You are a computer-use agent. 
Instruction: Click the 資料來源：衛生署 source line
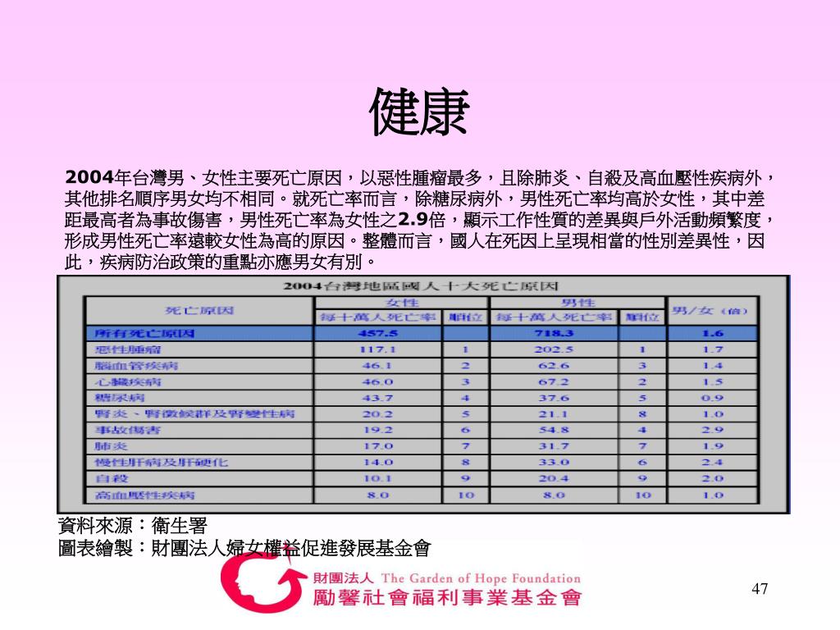pos(132,526)
